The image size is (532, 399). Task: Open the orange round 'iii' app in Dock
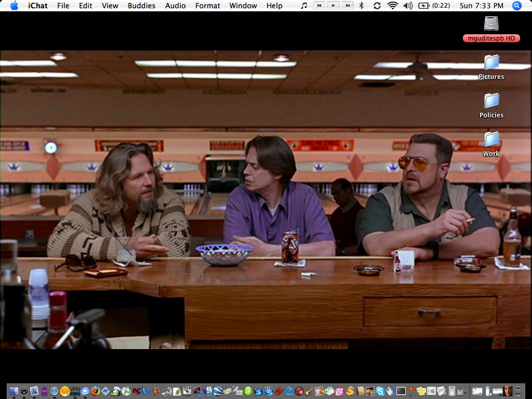pyautogui.click(x=65, y=391)
